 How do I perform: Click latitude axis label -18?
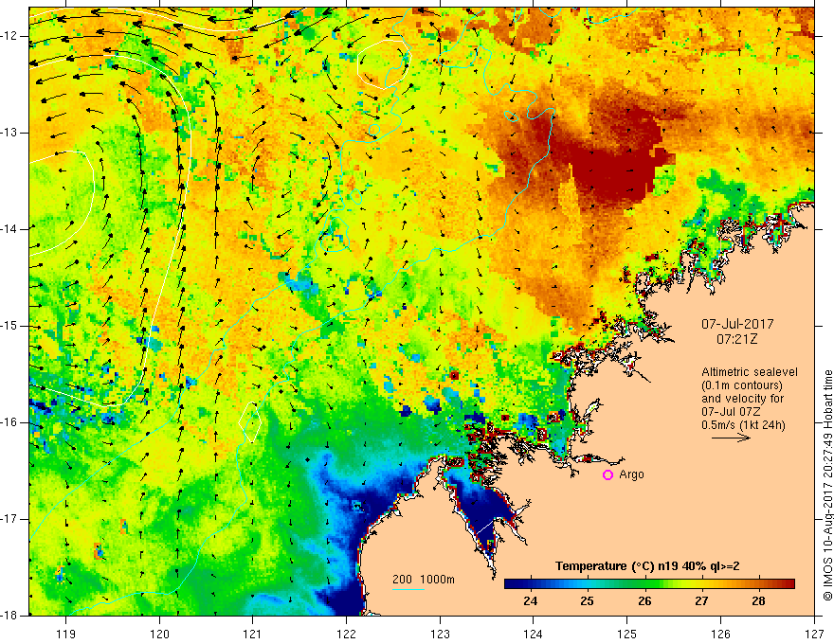tap(9, 616)
